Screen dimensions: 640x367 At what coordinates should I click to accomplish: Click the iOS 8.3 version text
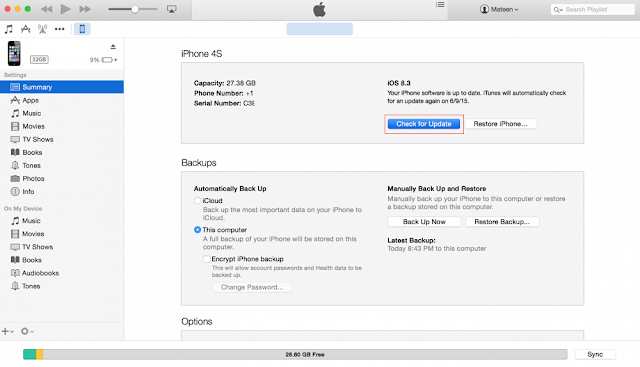pos(399,83)
